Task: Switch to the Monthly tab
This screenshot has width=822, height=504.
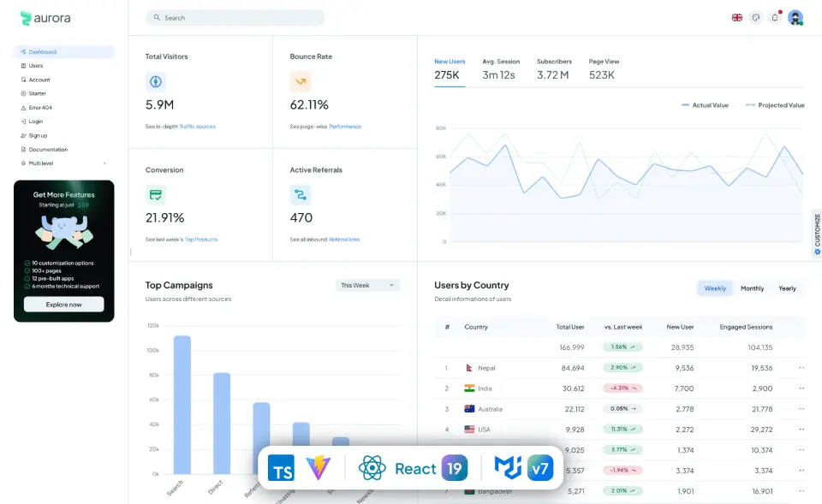Action: [752, 288]
